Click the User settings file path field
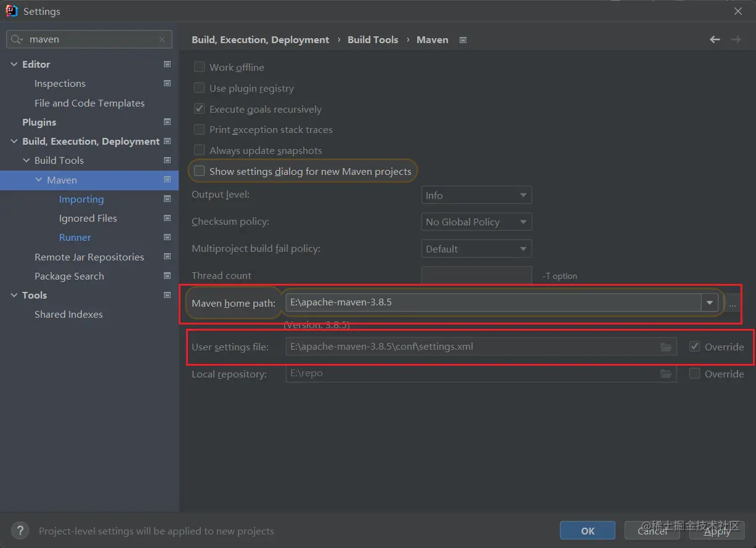 (481, 347)
